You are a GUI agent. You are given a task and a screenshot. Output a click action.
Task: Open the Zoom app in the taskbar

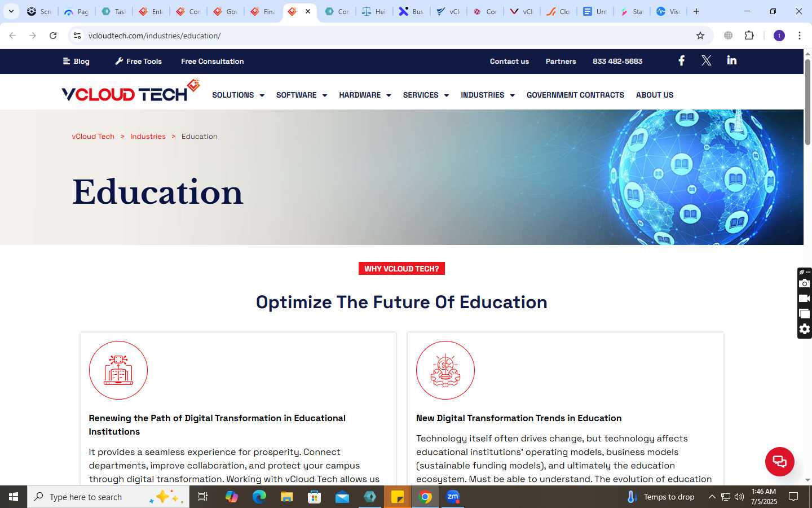coord(453,497)
